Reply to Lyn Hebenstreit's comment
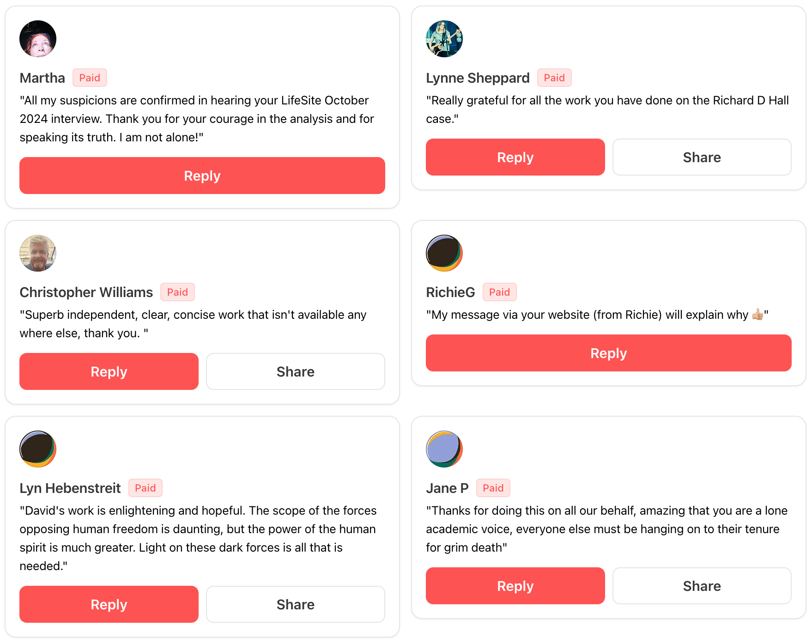The image size is (812, 644). coord(109,604)
